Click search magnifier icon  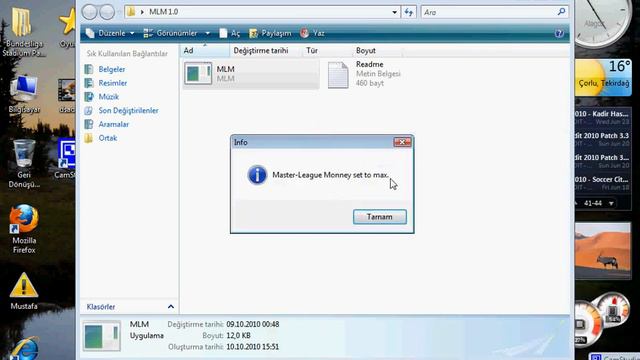[x=561, y=12]
